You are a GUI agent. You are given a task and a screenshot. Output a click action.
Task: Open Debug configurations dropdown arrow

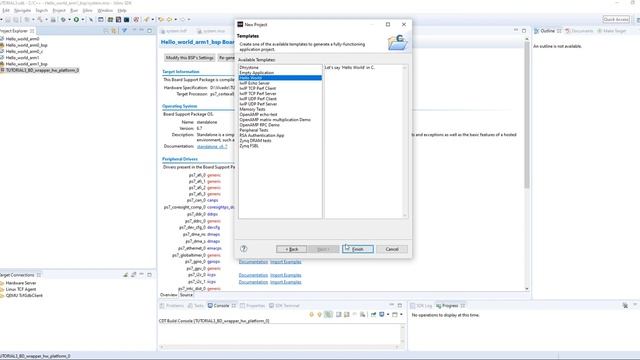[x=69, y=20]
